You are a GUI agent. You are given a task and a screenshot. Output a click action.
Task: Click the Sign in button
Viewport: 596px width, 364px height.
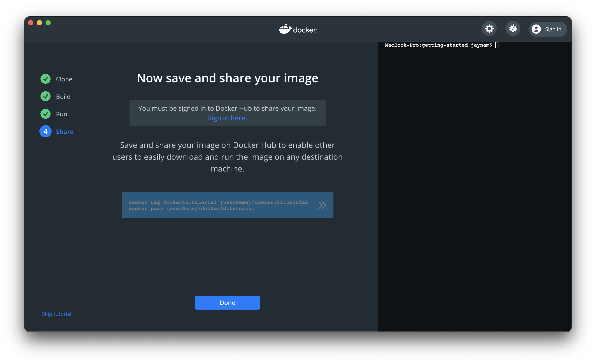(x=553, y=29)
